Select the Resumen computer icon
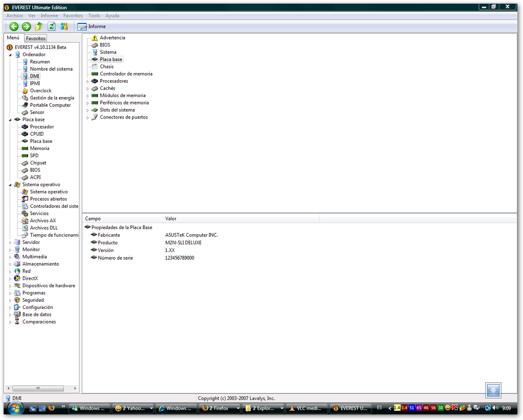Image resolution: width=523 pixels, height=420 pixels. pyautogui.click(x=25, y=62)
